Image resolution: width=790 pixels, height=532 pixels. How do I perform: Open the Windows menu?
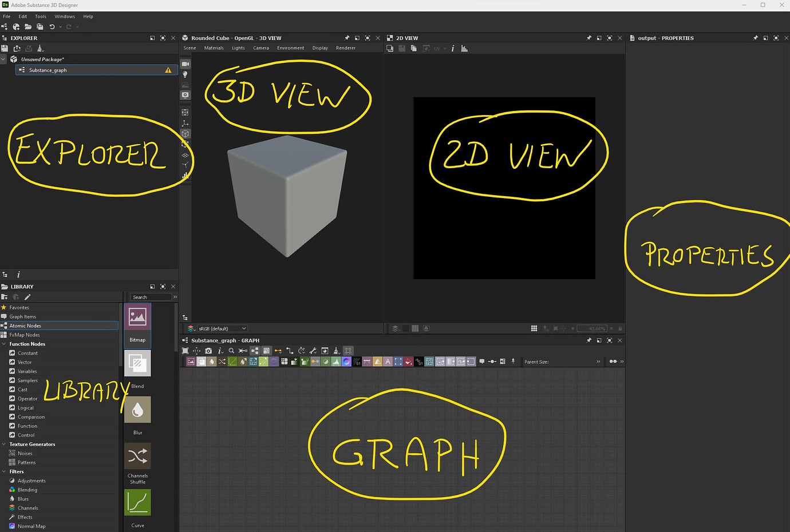(x=65, y=16)
